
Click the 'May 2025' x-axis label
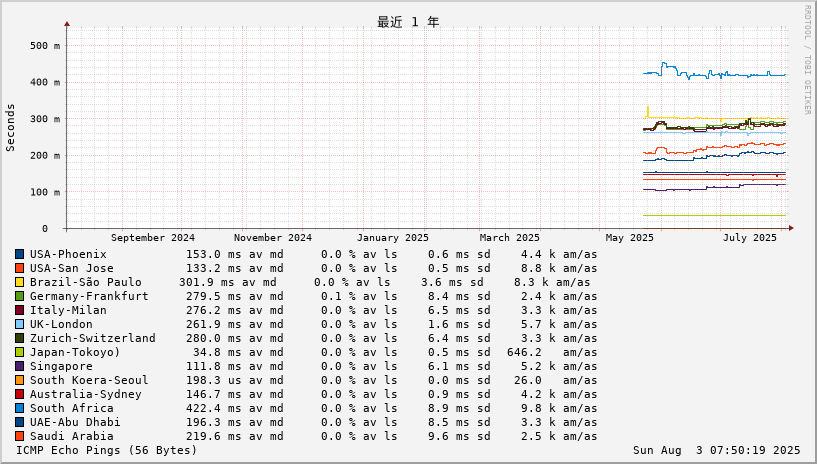coord(629,237)
